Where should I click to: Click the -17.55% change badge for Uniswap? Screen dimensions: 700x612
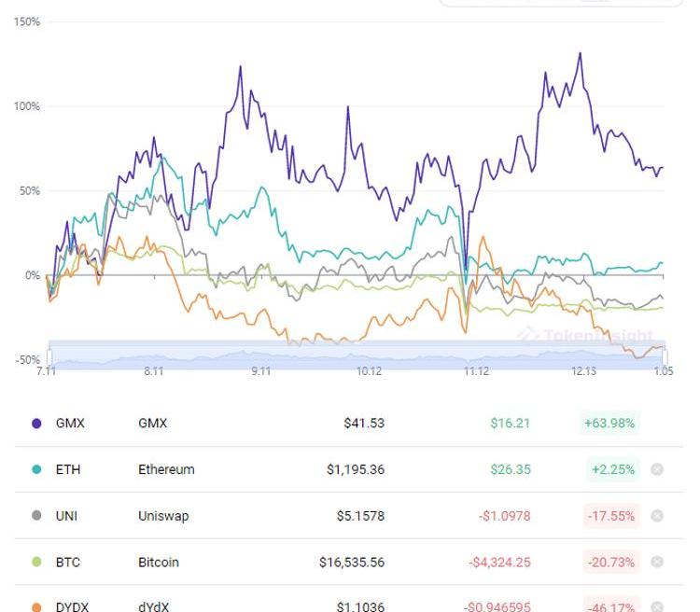[611, 516]
